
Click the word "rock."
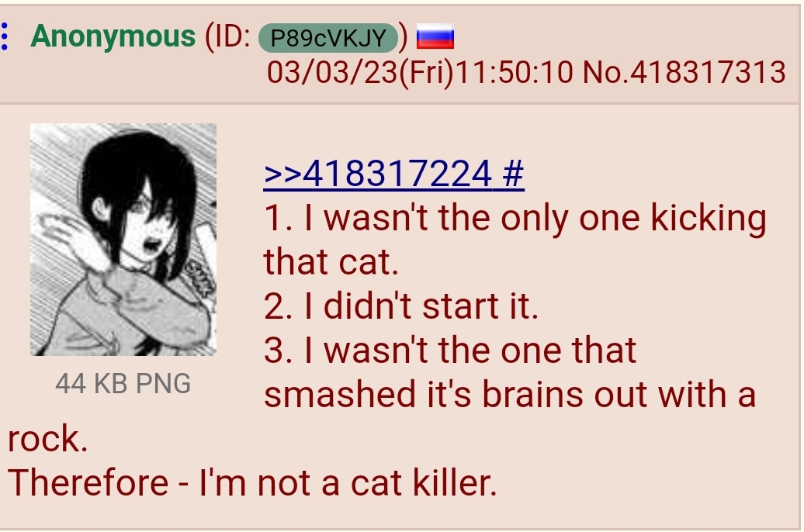point(48,439)
